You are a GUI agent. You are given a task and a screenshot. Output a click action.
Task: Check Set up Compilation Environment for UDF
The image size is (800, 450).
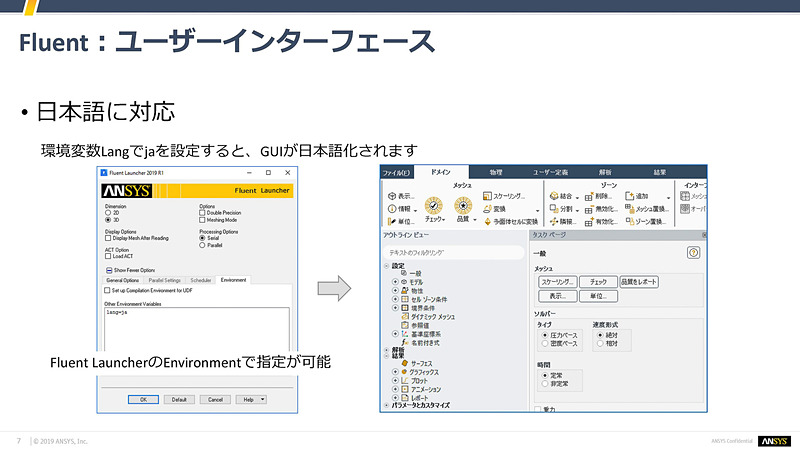click(x=107, y=290)
